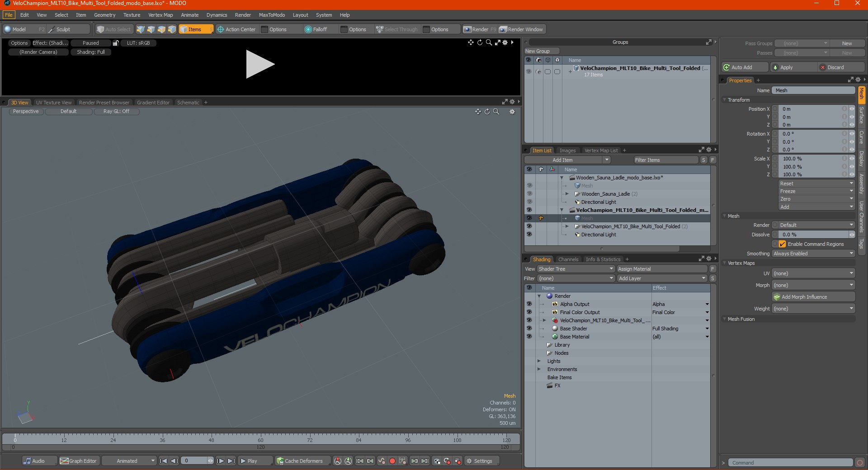Open Render Default dropdown in Mesh section
This screenshot has width=868, height=470.
816,225
